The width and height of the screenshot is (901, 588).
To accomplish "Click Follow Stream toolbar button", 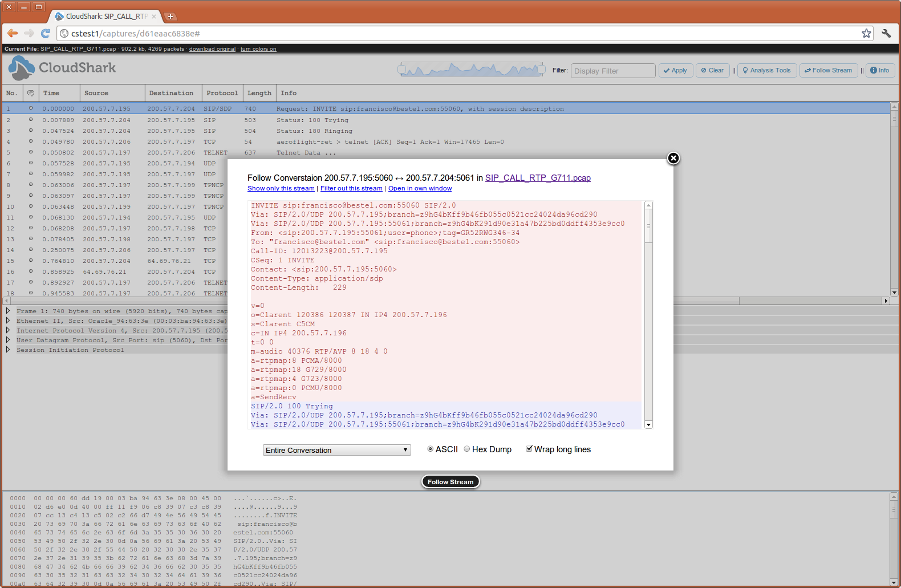I will [829, 71].
